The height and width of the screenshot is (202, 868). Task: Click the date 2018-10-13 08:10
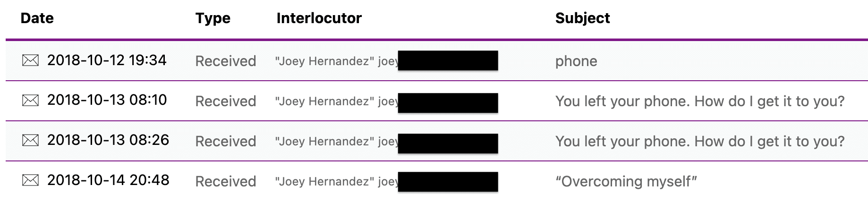pos(107,100)
